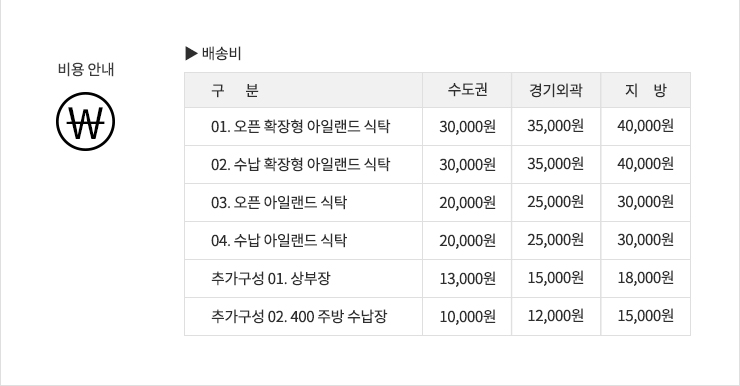This screenshot has width=740, height=386.
Task: Select the 18,000원 지방 price cell
Action: [x=646, y=278]
